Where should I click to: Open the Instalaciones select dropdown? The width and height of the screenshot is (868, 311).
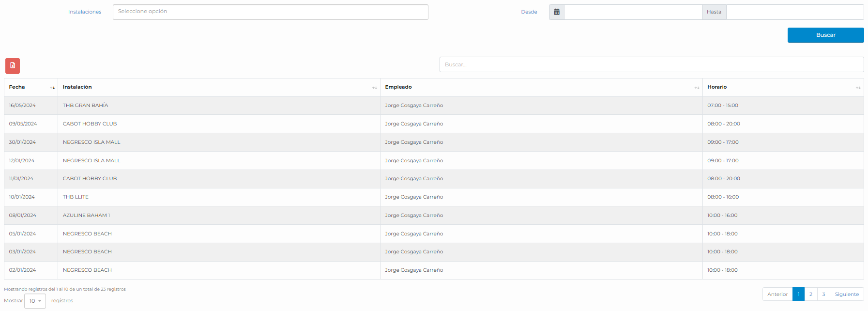270,12
